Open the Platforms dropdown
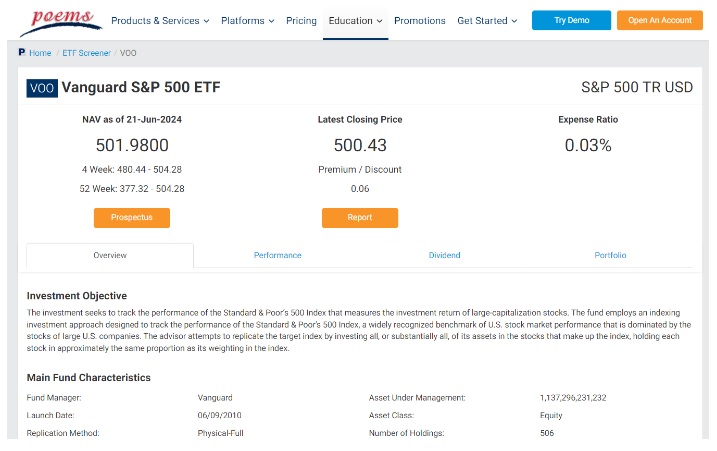This screenshot has height=451, width=717. (x=247, y=21)
